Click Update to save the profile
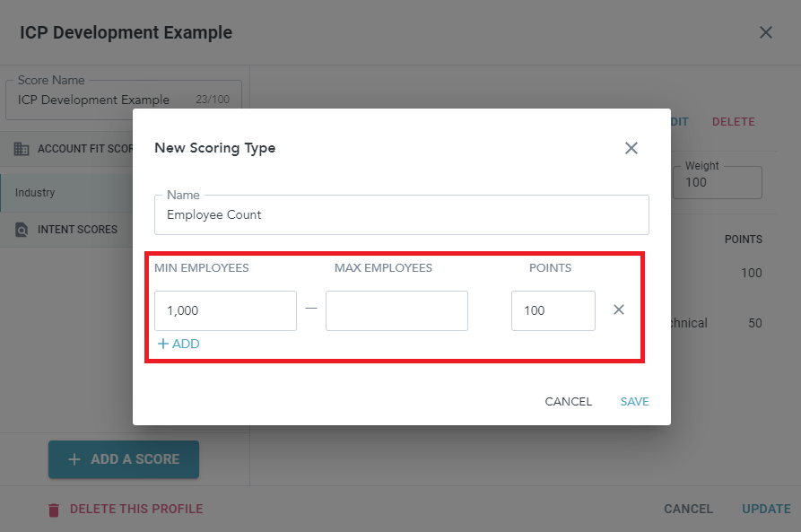This screenshot has width=801, height=532. 766,509
